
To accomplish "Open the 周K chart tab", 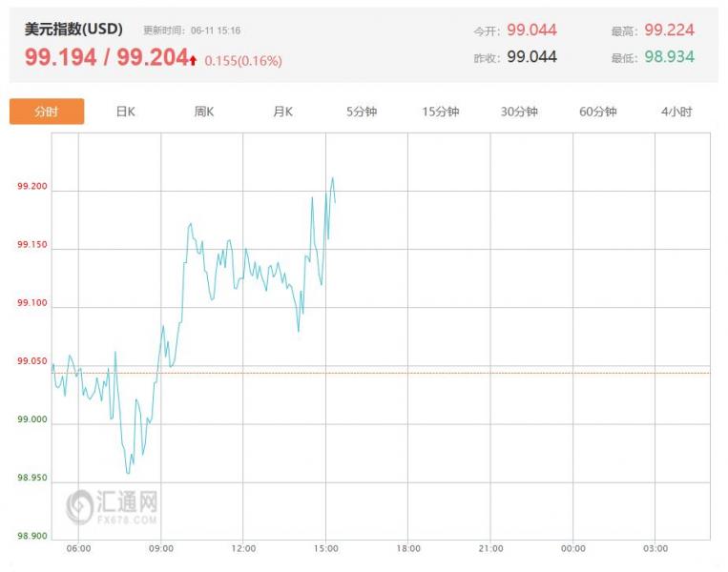I will (x=204, y=112).
